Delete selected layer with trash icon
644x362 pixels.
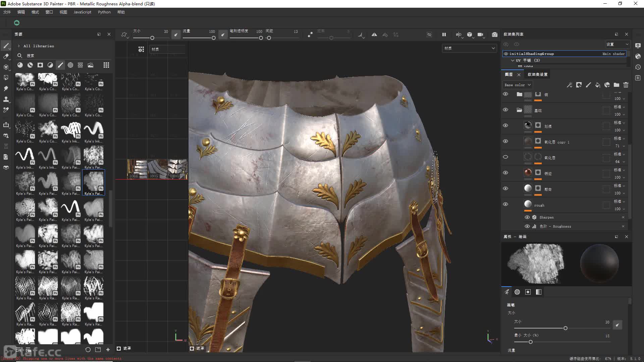(x=626, y=85)
